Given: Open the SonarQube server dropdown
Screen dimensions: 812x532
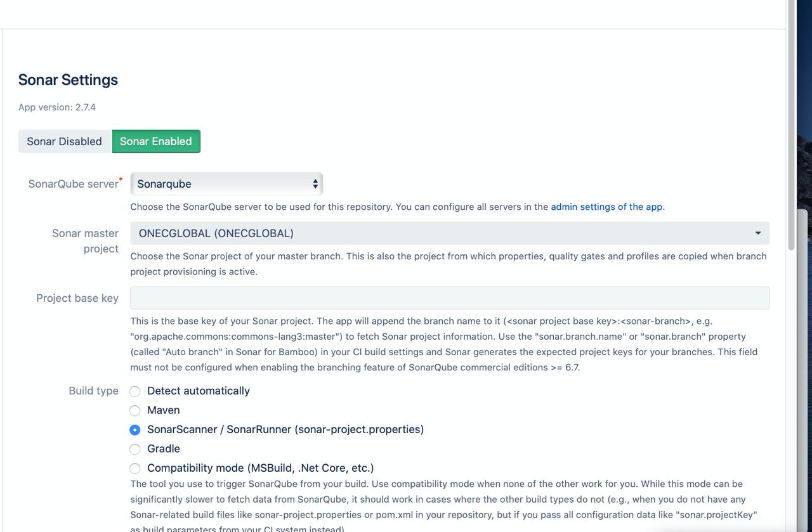Looking at the screenshot, I should coord(226,184).
